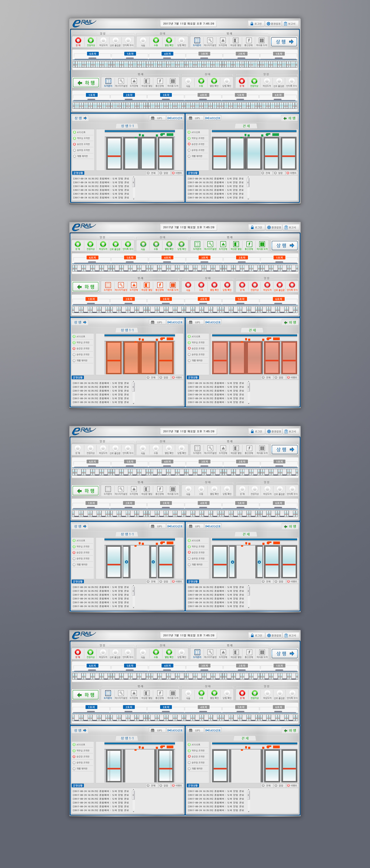Click ATO신호 button in top screen's 상행 panel
The image size is (370, 868).
175,118
